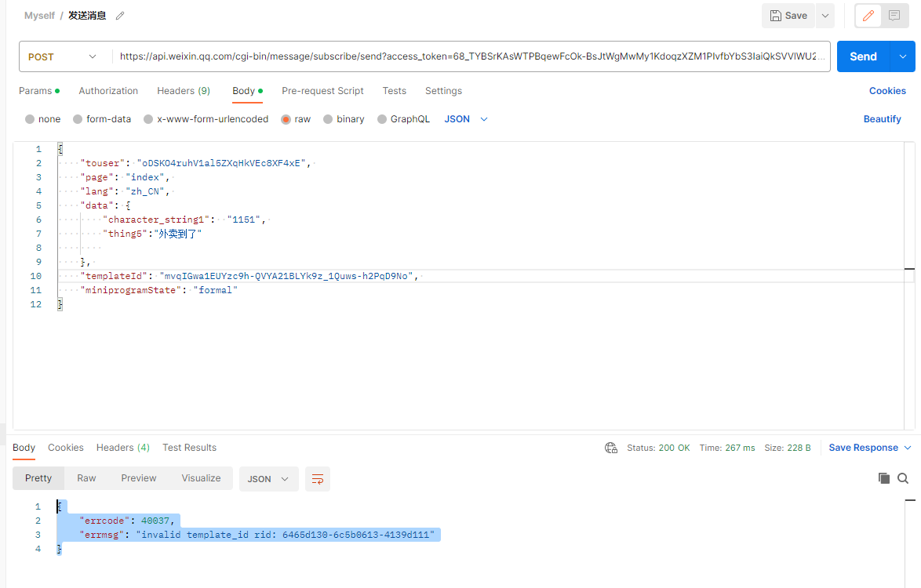
Task: Open the Save options dropdown arrow
Action: [825, 16]
